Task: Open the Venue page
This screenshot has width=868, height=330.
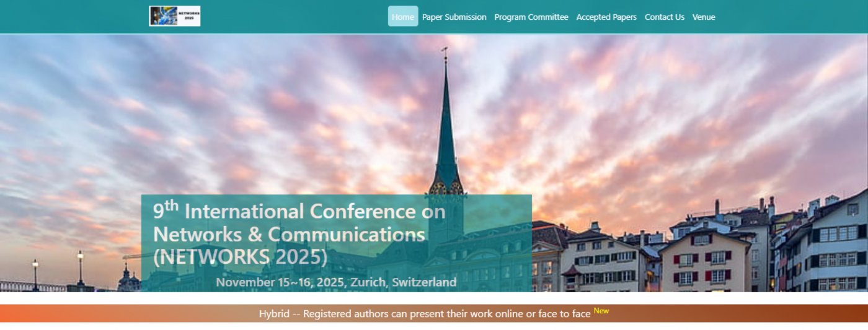Action: click(704, 17)
